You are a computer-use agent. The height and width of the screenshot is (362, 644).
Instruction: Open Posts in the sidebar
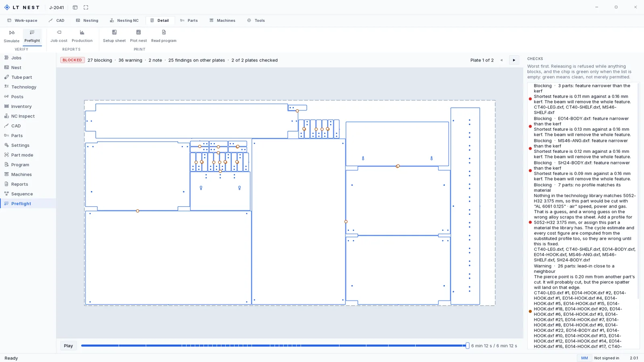28,97
